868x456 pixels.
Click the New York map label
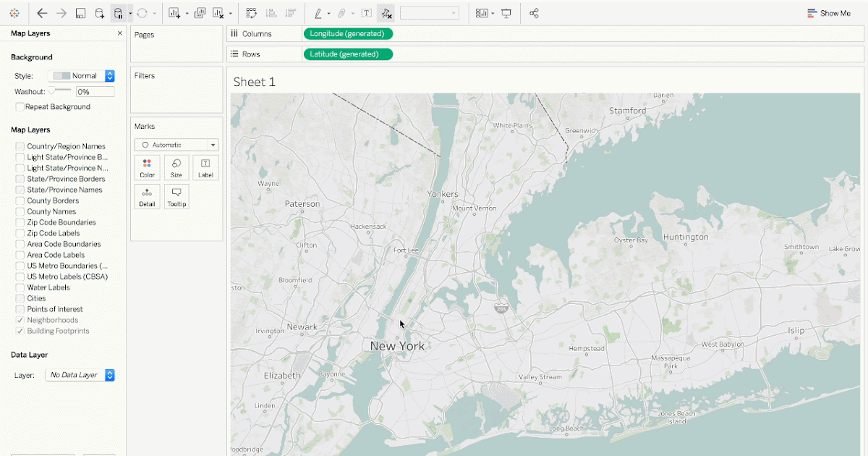pos(397,346)
